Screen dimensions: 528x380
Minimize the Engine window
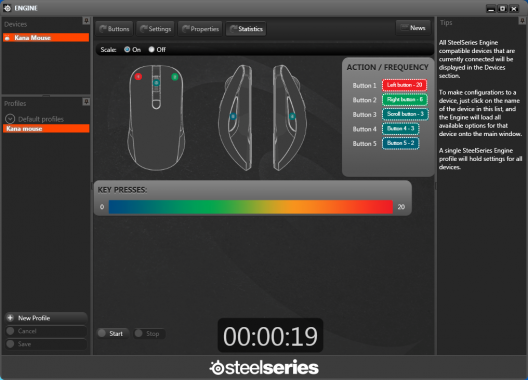click(491, 9)
